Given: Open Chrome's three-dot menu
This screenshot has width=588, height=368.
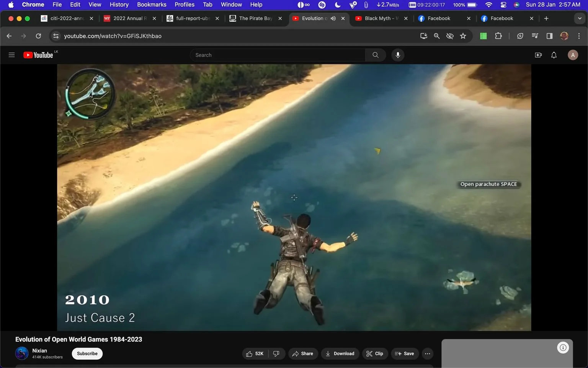Looking at the screenshot, I should [x=579, y=36].
